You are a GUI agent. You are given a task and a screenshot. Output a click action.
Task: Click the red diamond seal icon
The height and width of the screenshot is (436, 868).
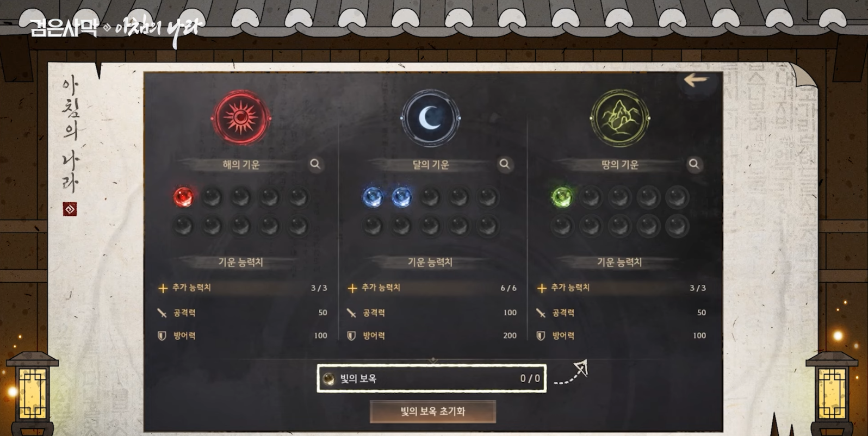point(70,209)
